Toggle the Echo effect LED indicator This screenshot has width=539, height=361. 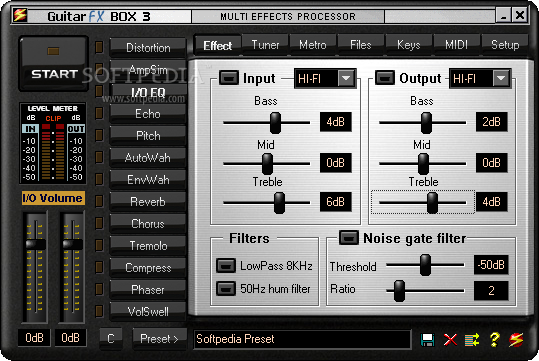coord(99,113)
